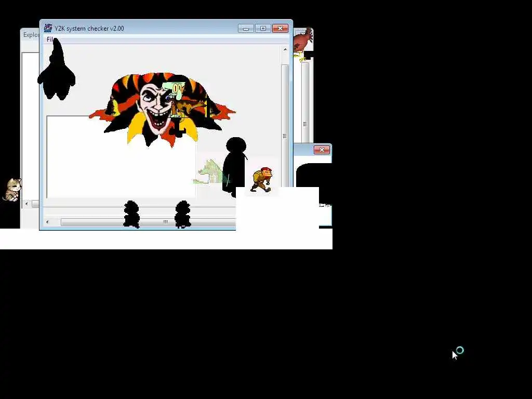Close the Y2K system checker window
This screenshot has height=399, width=532.
coord(280,29)
